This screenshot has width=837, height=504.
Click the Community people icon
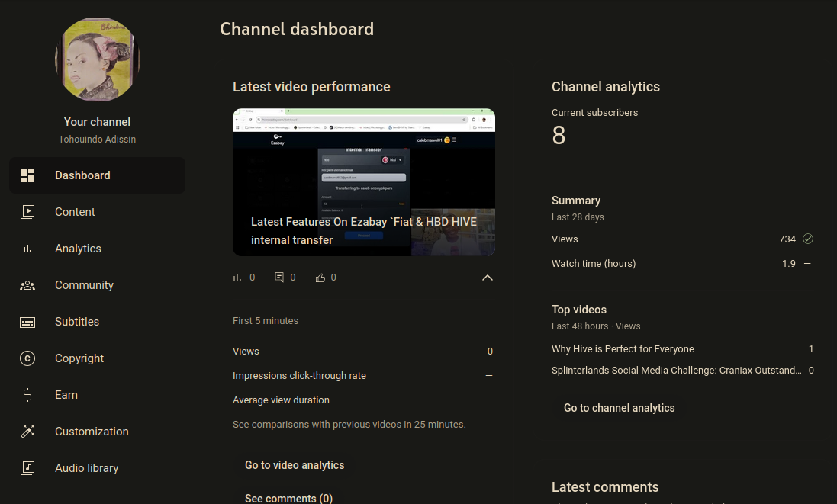[x=27, y=285]
